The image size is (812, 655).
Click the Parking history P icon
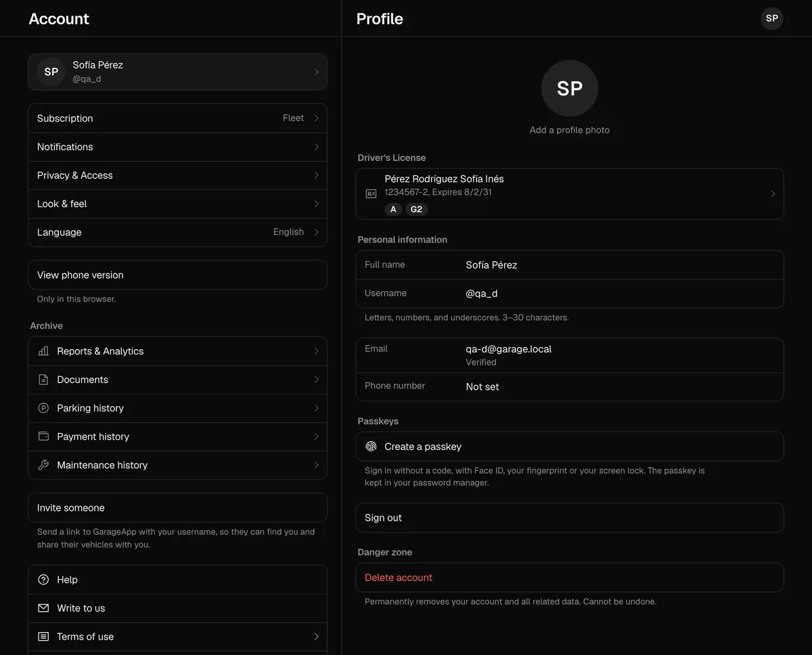coord(43,408)
